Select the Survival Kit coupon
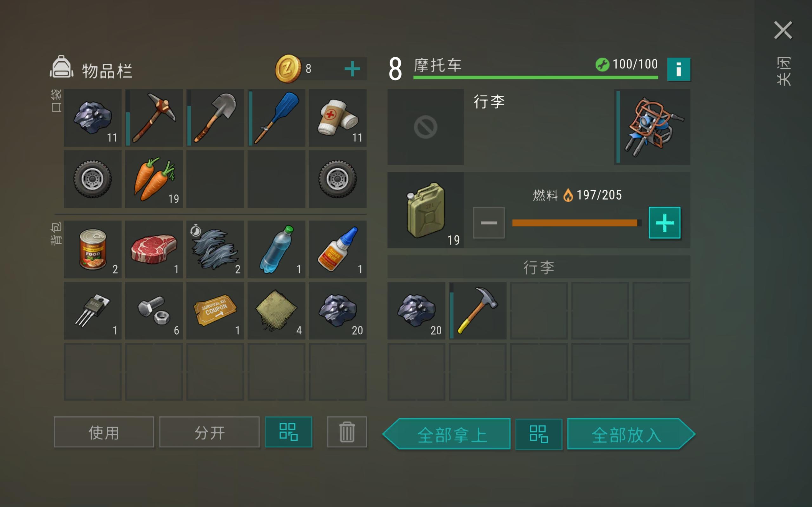812x507 pixels. click(x=215, y=311)
